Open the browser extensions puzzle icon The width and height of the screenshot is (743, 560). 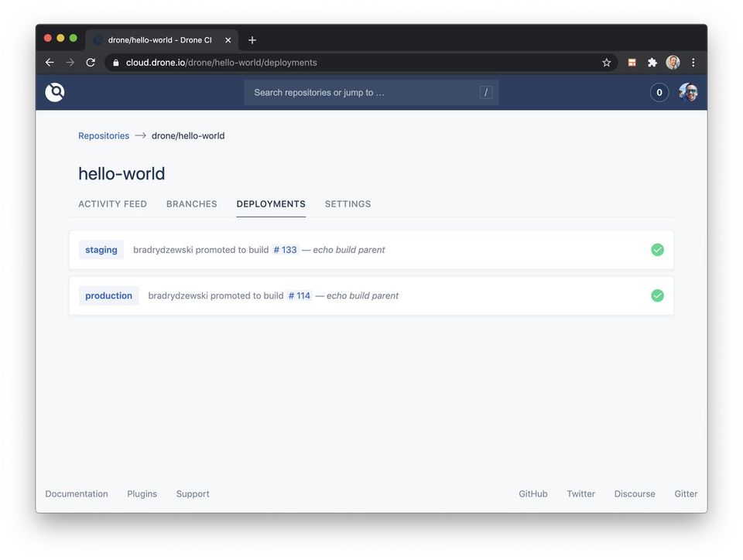tap(652, 63)
